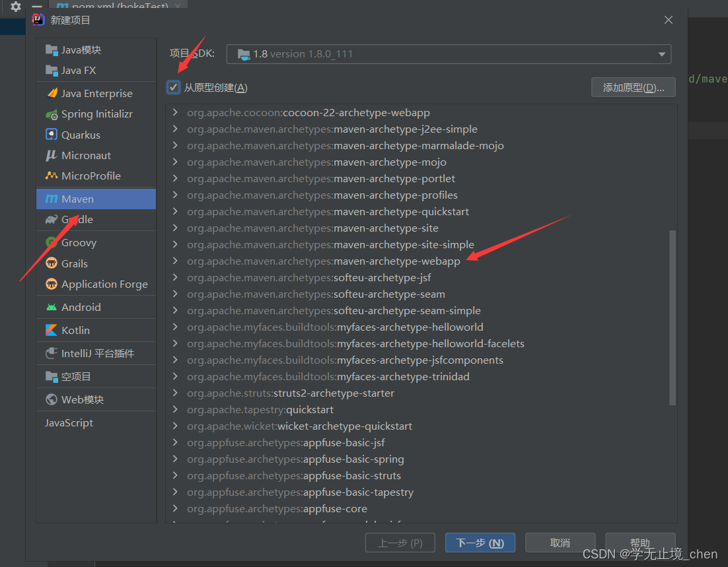The height and width of the screenshot is (567, 728).
Task: Select appfuse-basic-jsf in the list
Action: [285, 443]
